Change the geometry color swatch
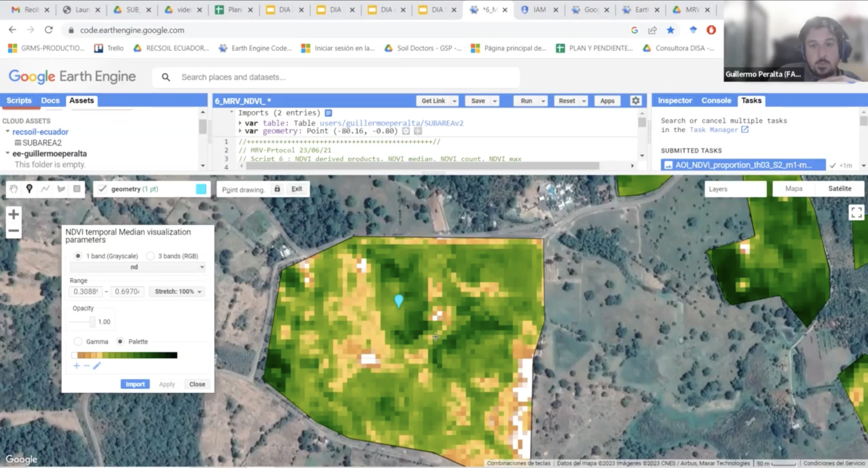 pos(201,189)
